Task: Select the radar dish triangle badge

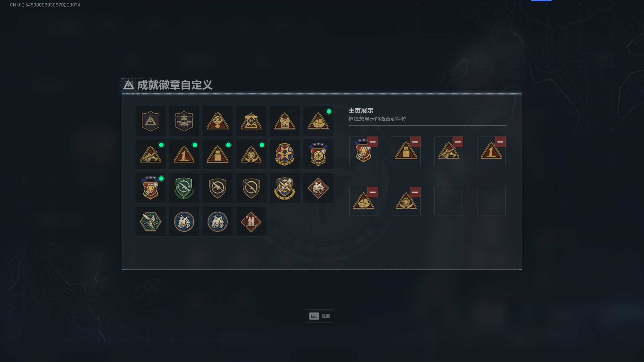Action: click(218, 121)
